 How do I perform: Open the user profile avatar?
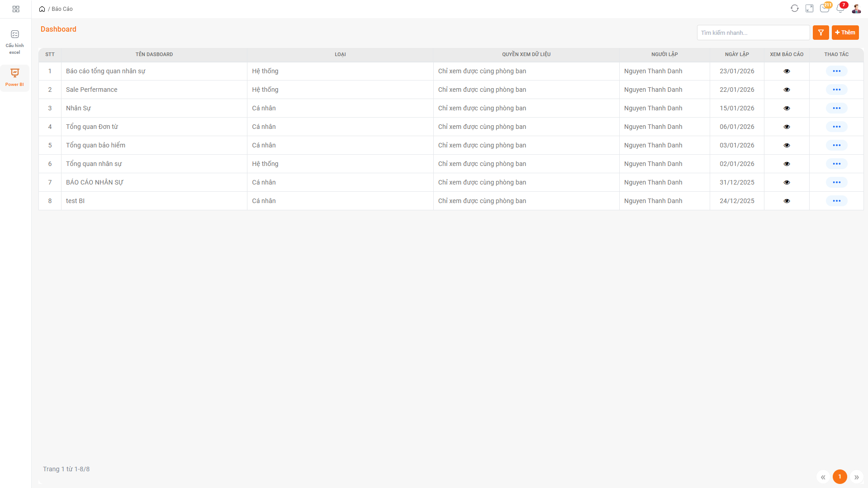click(x=856, y=9)
